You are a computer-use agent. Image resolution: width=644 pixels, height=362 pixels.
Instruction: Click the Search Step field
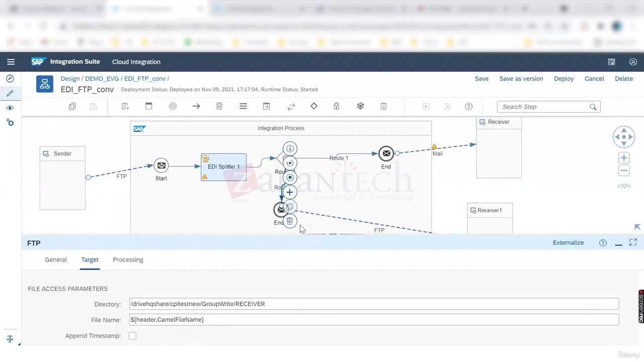tap(548, 107)
